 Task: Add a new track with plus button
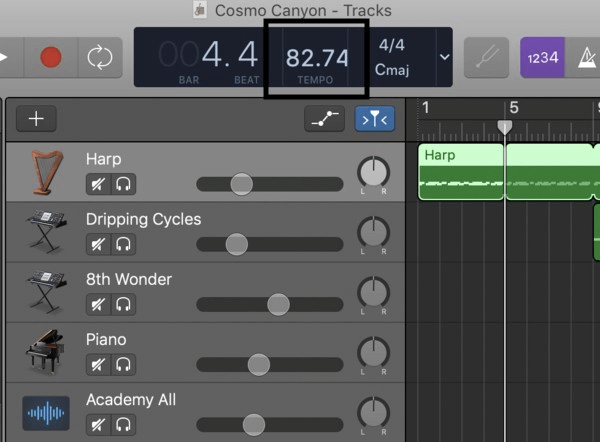[36, 119]
